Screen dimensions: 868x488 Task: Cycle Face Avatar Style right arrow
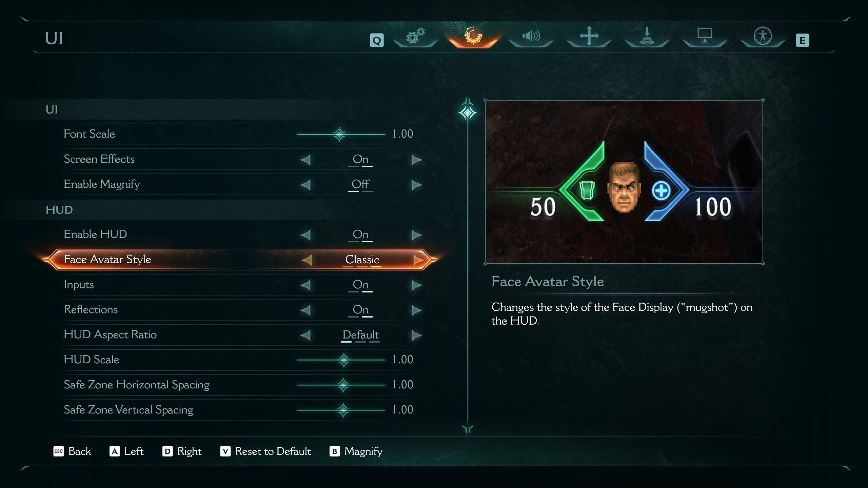pyautogui.click(x=418, y=260)
